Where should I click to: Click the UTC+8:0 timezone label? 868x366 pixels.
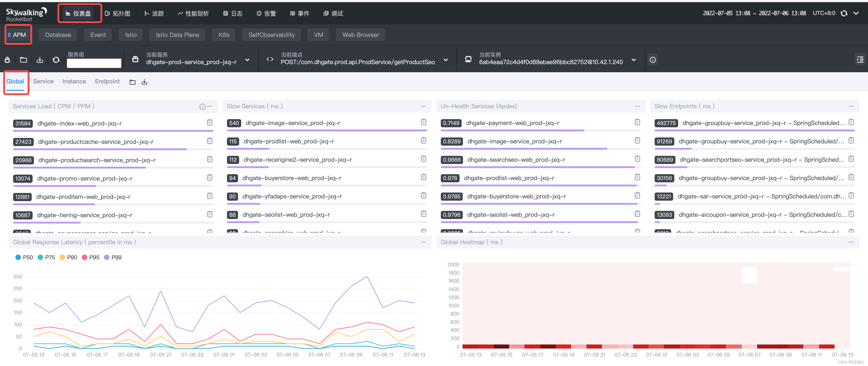[x=824, y=14]
